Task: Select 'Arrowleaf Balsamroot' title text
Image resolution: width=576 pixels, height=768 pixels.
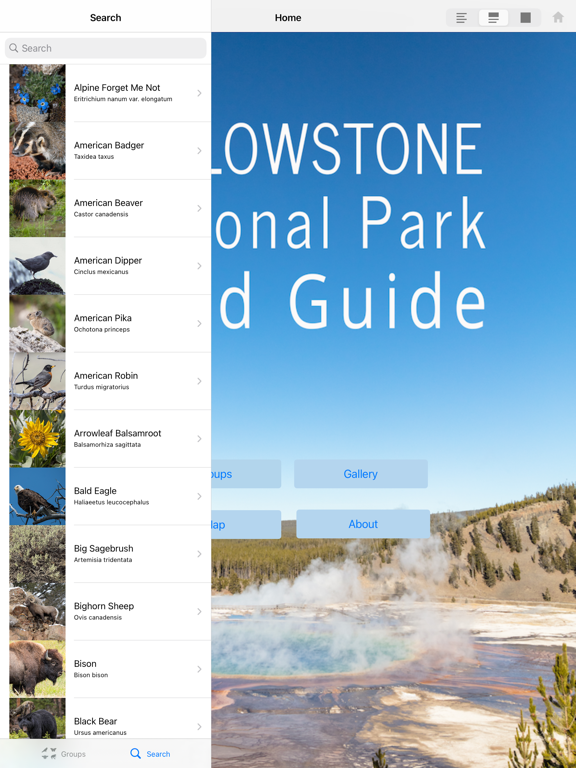Action: pyautogui.click(x=118, y=433)
